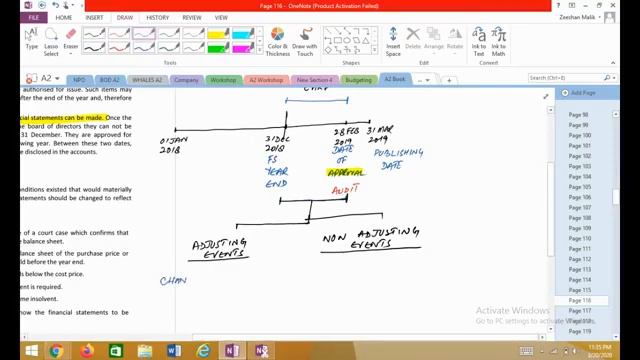Screen dimensions: 640x360
Task: Enable Draw with Touch
Action: [x=304, y=42]
